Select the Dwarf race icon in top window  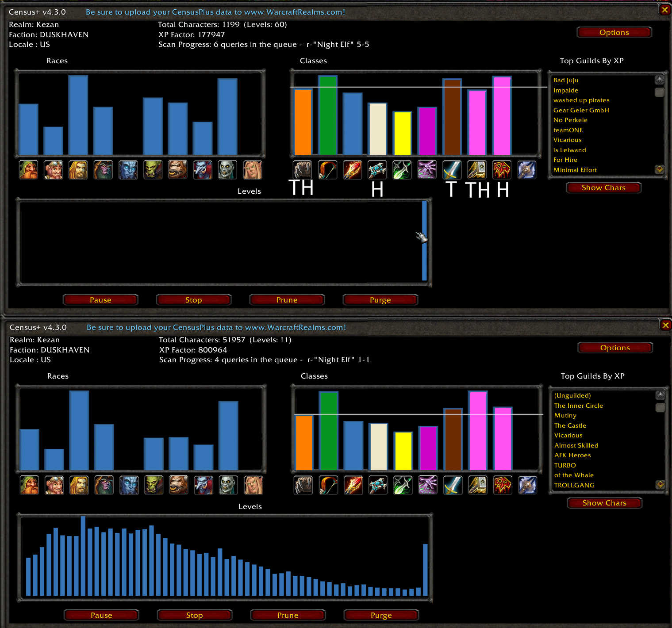tap(29, 170)
